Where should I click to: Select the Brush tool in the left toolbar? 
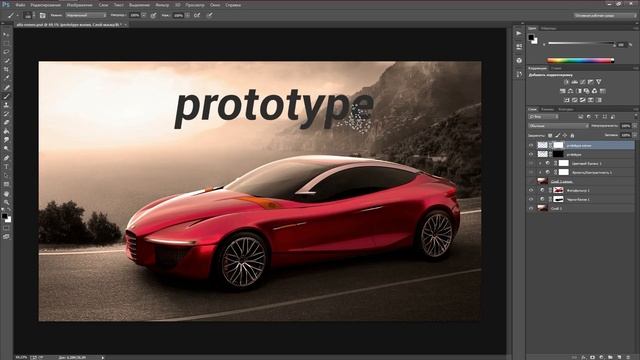[6, 96]
